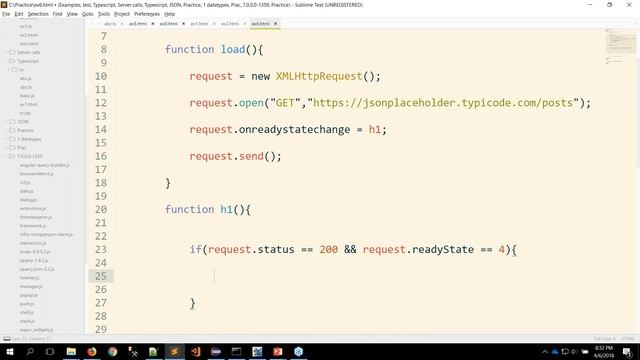Open interaction.js in the sidebar

33,243
